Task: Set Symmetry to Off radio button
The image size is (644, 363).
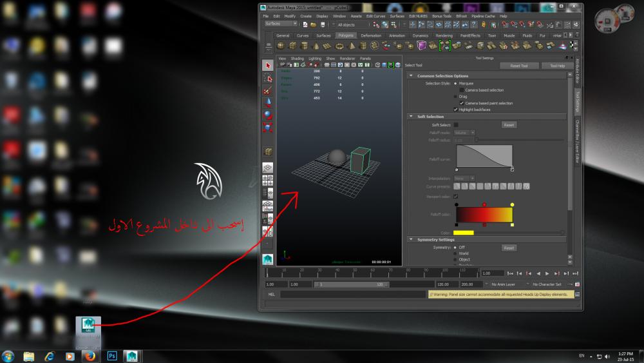Action: pos(455,248)
